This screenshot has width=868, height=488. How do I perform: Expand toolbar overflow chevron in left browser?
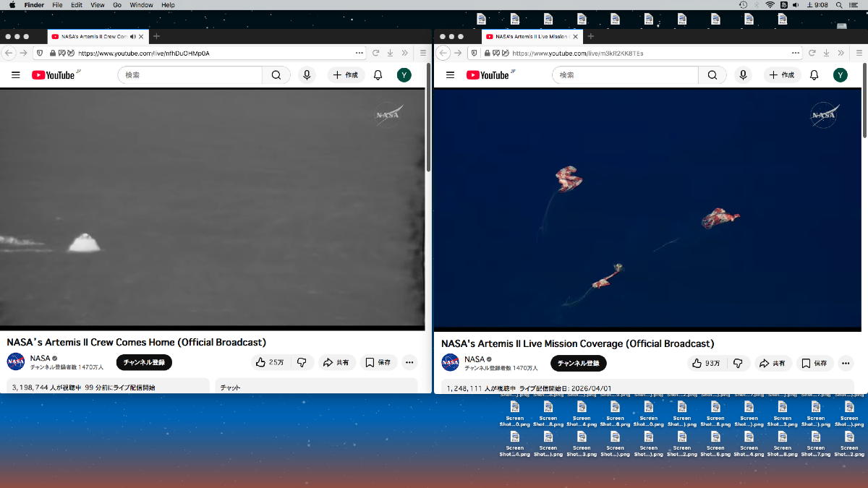click(405, 53)
